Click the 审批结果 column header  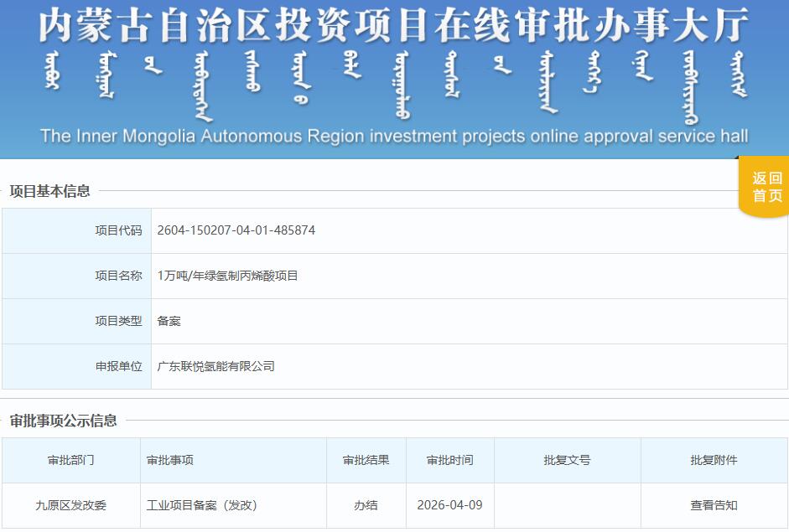(364, 460)
